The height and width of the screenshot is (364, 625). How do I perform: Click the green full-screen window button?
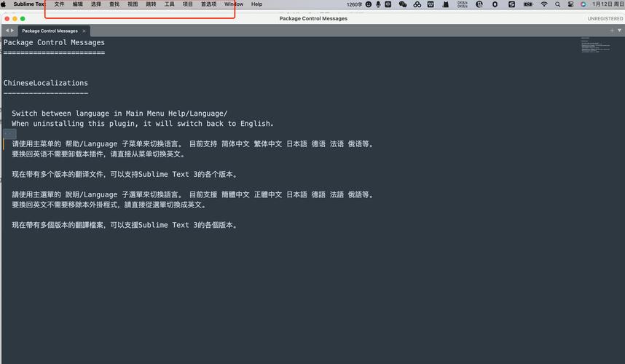click(x=23, y=19)
